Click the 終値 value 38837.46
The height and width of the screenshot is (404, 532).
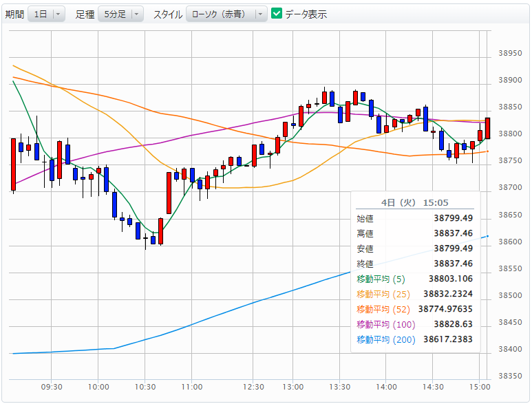(x=453, y=264)
